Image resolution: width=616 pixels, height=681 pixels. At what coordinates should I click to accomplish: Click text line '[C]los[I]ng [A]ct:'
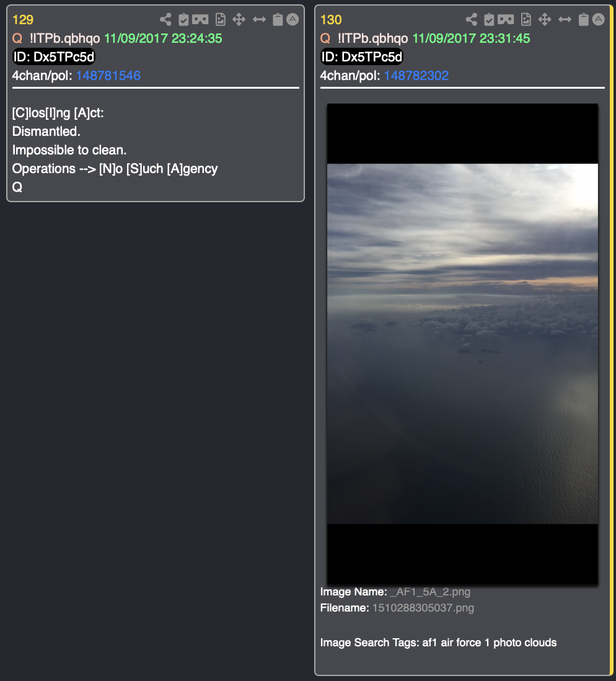pyautogui.click(x=58, y=113)
